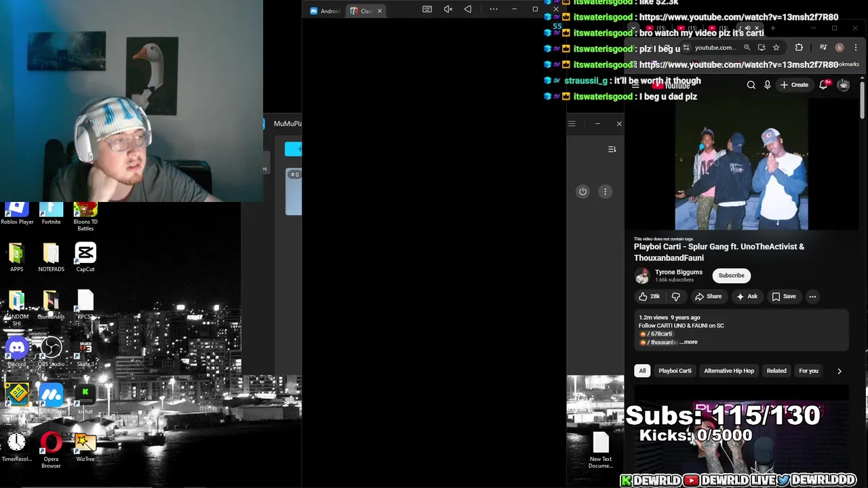
Task: Select the Related filter chip
Action: tap(776, 371)
